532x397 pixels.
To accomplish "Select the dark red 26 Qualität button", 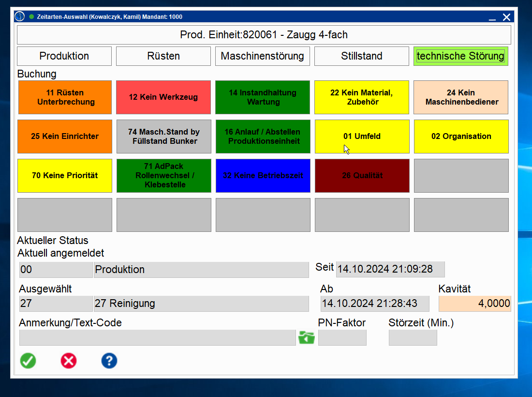I will click(x=362, y=176).
